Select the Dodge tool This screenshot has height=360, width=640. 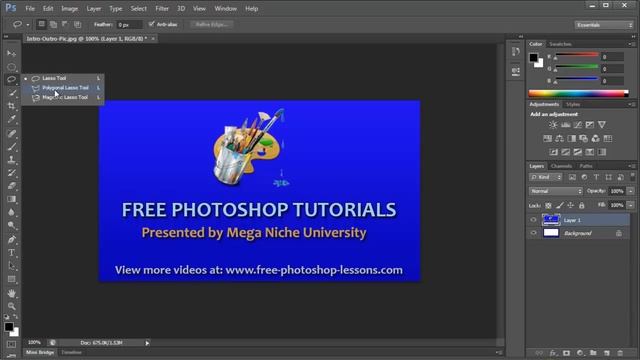[x=11, y=225]
